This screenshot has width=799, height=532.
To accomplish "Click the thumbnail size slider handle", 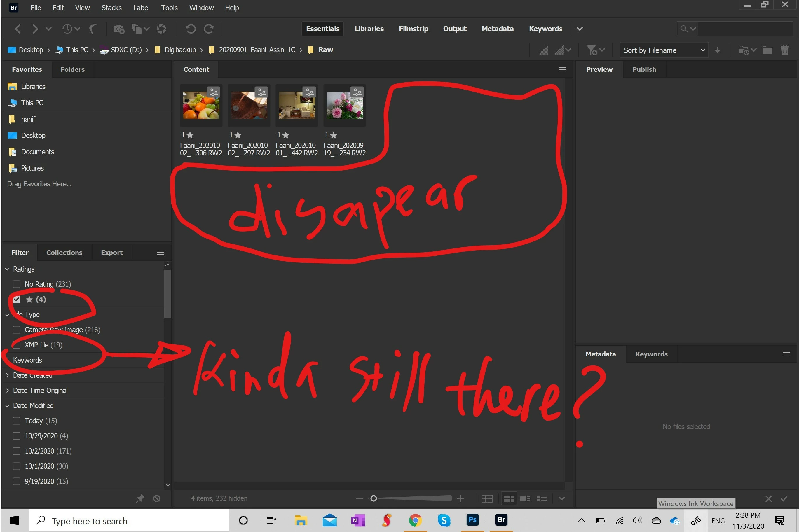I will tap(373, 498).
